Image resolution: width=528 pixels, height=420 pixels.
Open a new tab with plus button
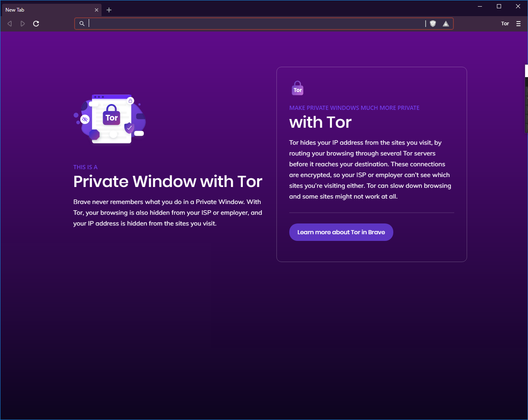click(x=109, y=10)
